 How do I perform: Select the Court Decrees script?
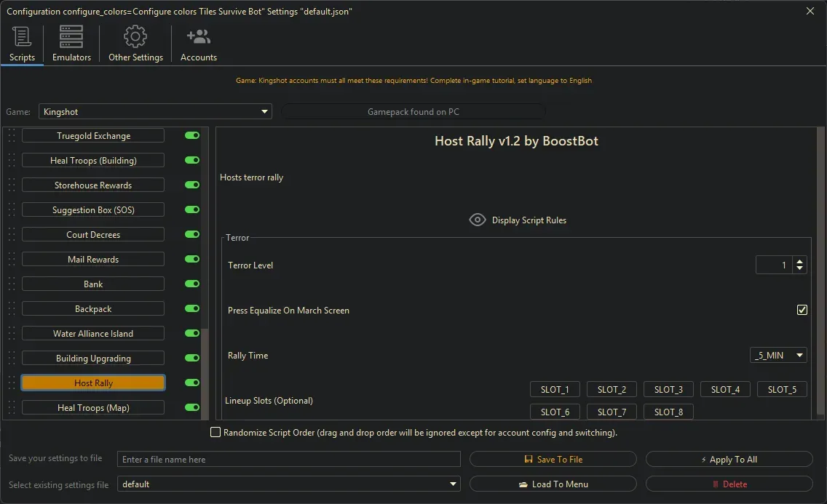pos(93,235)
